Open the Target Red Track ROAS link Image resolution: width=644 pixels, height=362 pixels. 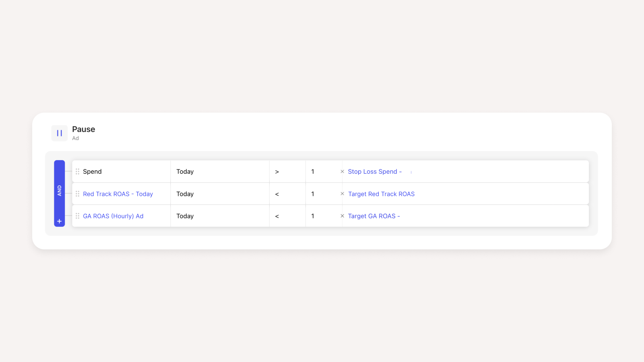click(x=381, y=194)
